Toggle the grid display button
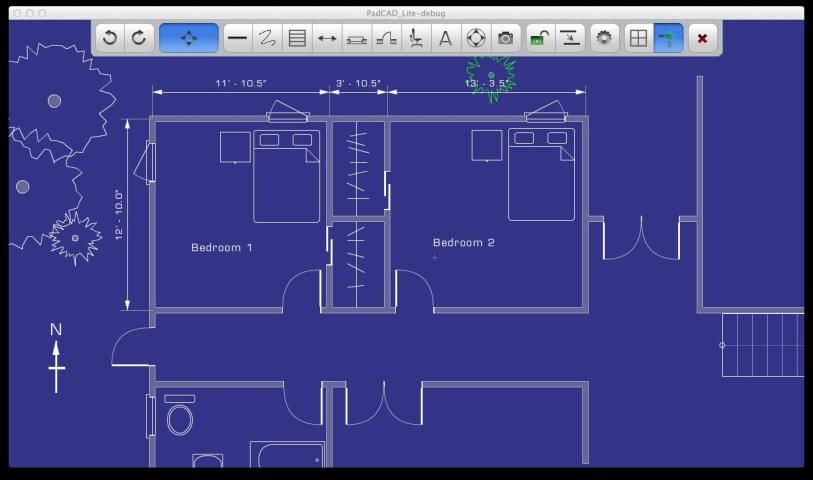The width and height of the screenshot is (813, 480). pos(638,38)
